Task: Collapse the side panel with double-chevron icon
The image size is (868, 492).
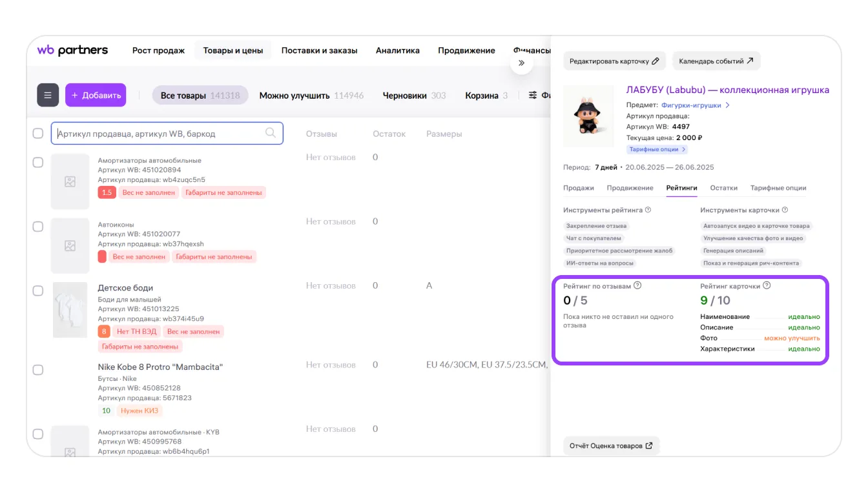Action: pos(521,63)
